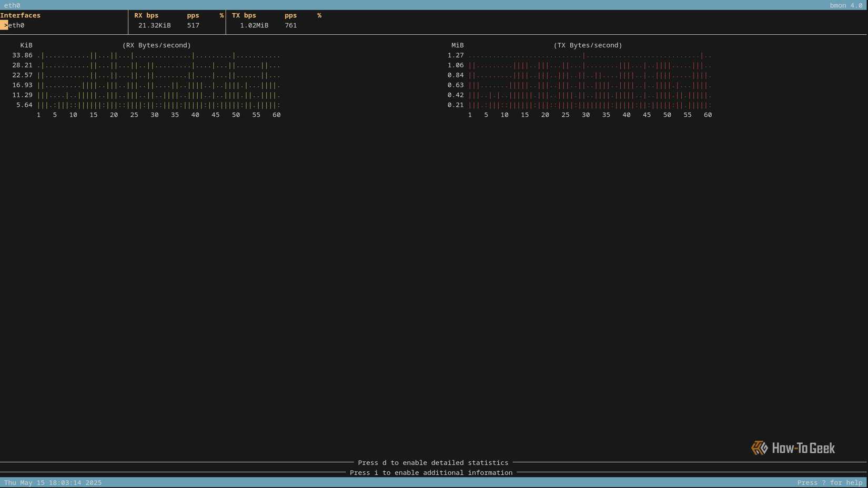Click the pps column under RX
This screenshot has height=488, width=868.
(x=193, y=15)
